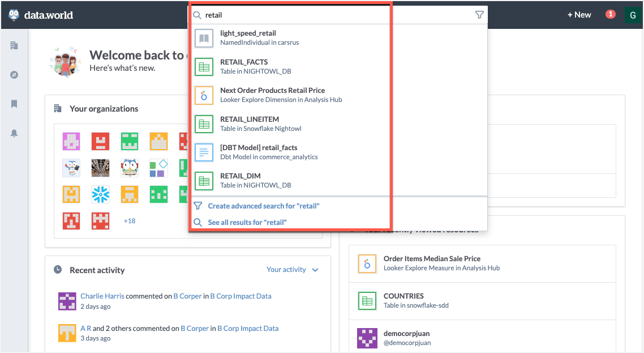Click the purple democorpjuan avatar
644x353 pixels.
coord(367,338)
